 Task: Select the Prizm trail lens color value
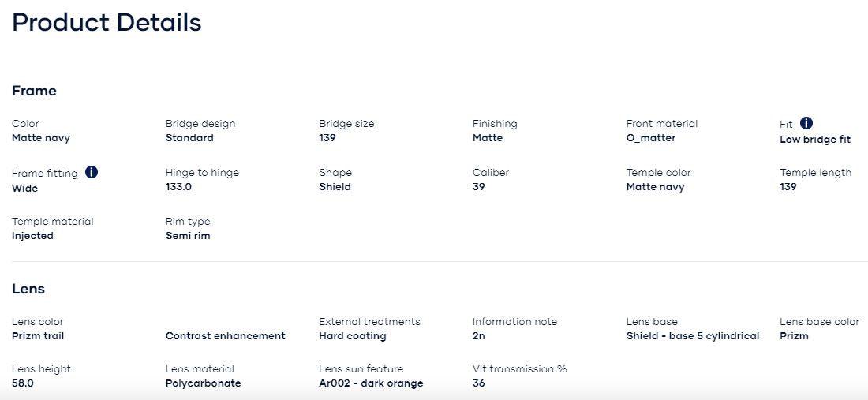(x=38, y=336)
